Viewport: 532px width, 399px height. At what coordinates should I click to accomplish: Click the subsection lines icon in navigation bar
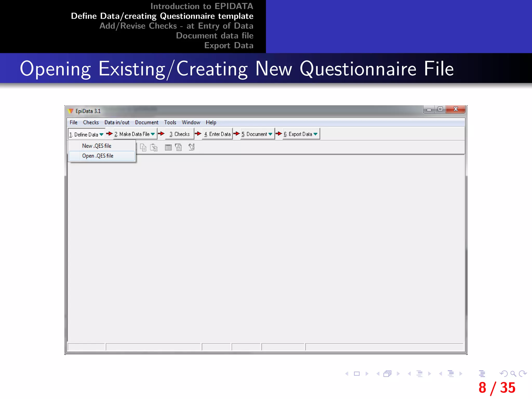tap(419, 374)
